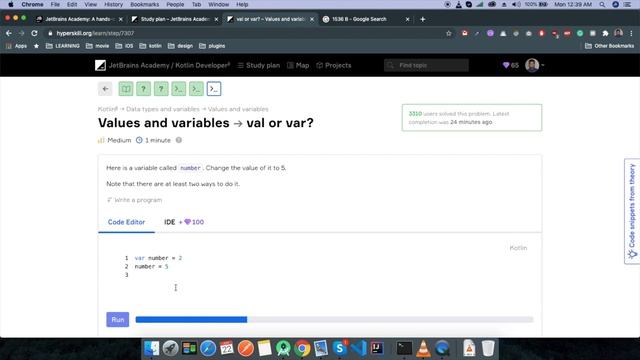Click code line 'number = 5'
This screenshot has height=360, width=640.
(x=151, y=267)
